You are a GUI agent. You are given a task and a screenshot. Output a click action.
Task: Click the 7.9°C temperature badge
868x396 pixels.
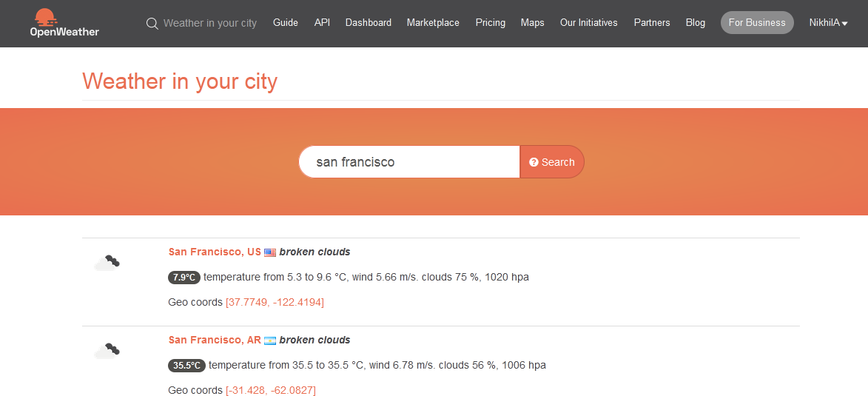(x=184, y=278)
